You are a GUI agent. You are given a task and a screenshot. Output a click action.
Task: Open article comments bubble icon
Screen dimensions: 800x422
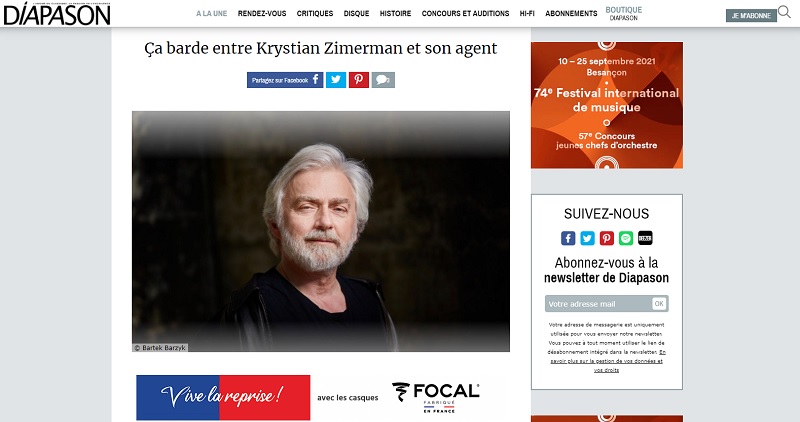coord(383,80)
